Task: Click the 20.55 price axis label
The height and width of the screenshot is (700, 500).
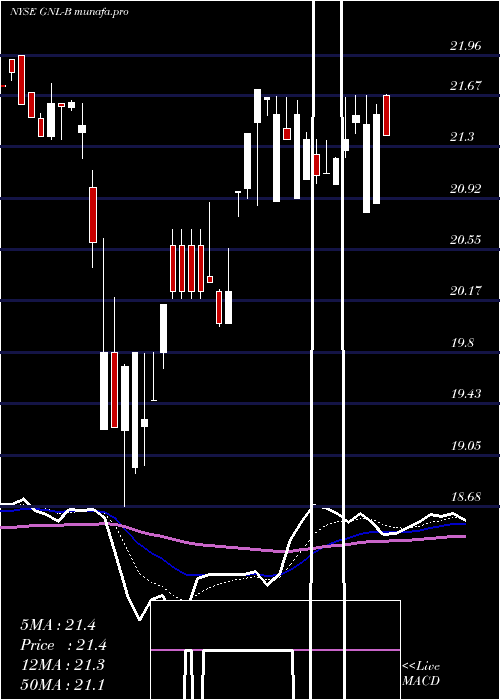Action: [466, 240]
